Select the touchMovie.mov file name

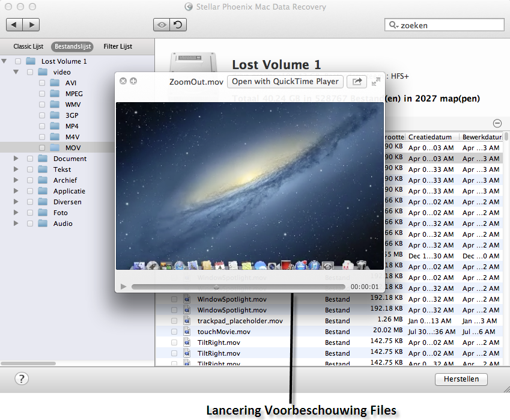coord(224,332)
